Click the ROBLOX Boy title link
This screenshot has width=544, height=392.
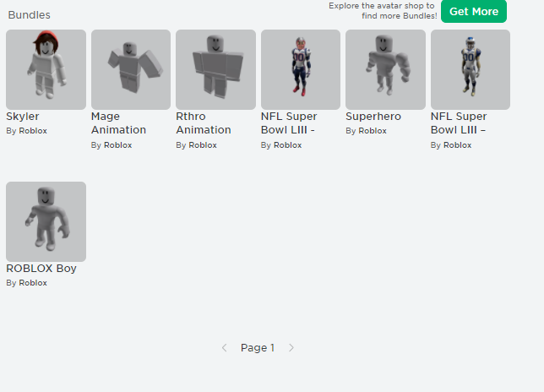click(41, 269)
